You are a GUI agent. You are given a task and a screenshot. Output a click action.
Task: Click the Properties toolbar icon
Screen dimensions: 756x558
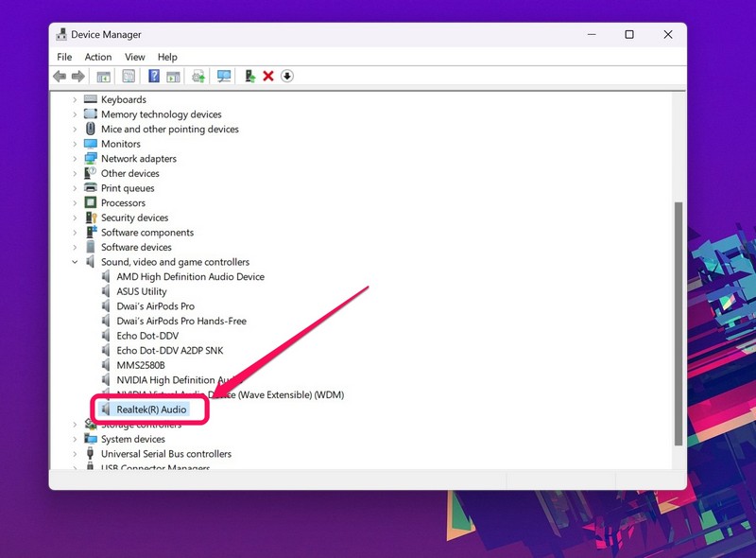pyautogui.click(x=129, y=77)
